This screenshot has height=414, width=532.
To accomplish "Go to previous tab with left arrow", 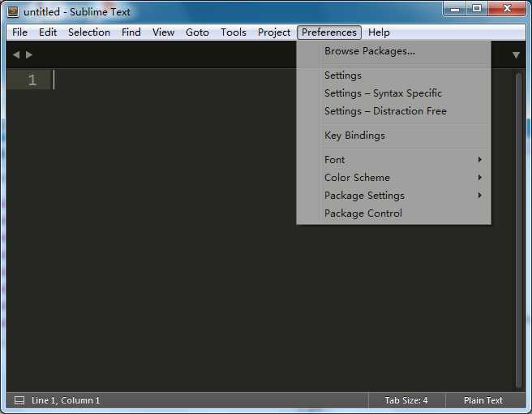I will (16, 54).
